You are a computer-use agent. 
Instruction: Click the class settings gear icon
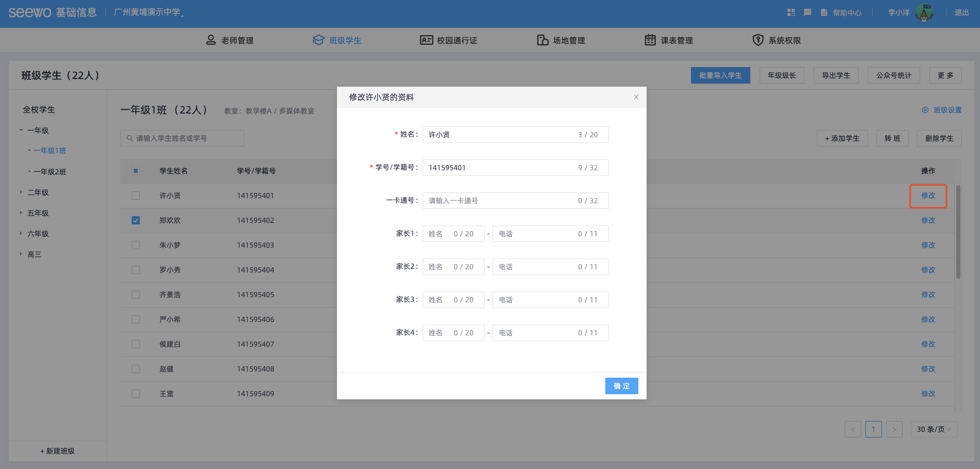925,110
